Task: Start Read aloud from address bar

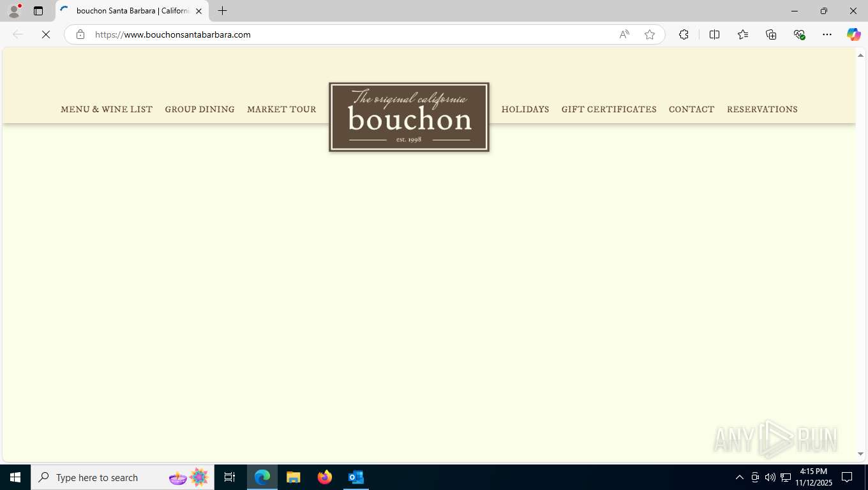Action: (x=624, y=34)
